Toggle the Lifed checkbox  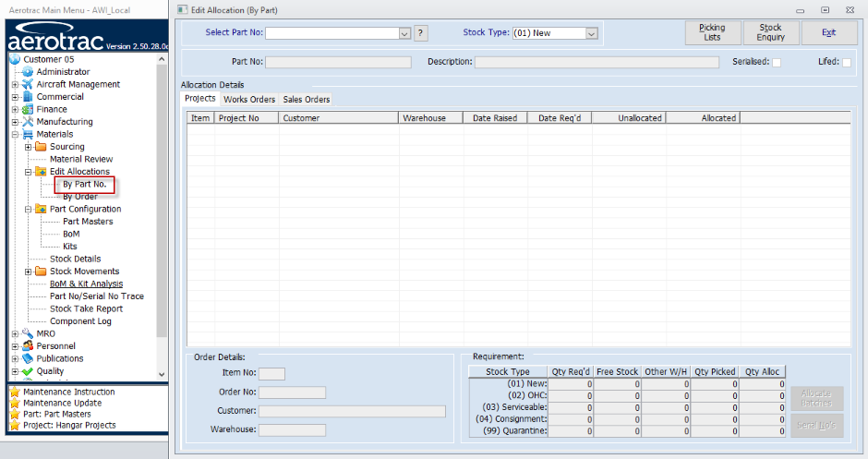pos(847,63)
